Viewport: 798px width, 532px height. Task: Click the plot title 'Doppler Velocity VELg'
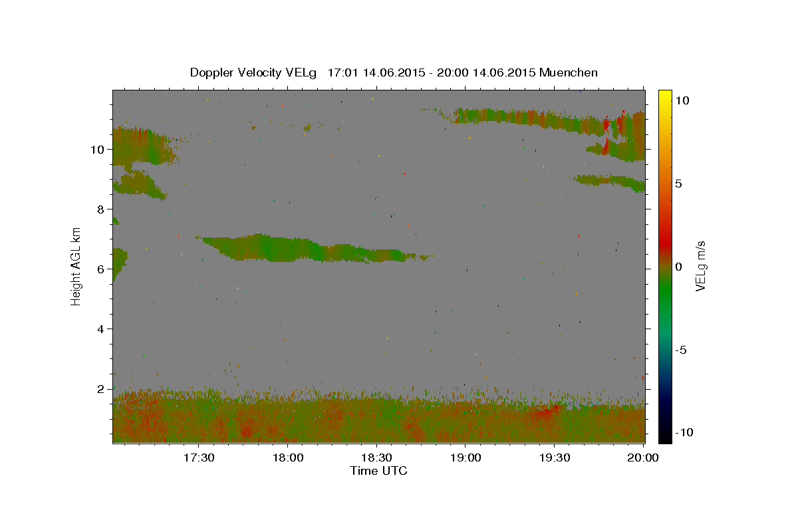pyautogui.click(x=254, y=72)
